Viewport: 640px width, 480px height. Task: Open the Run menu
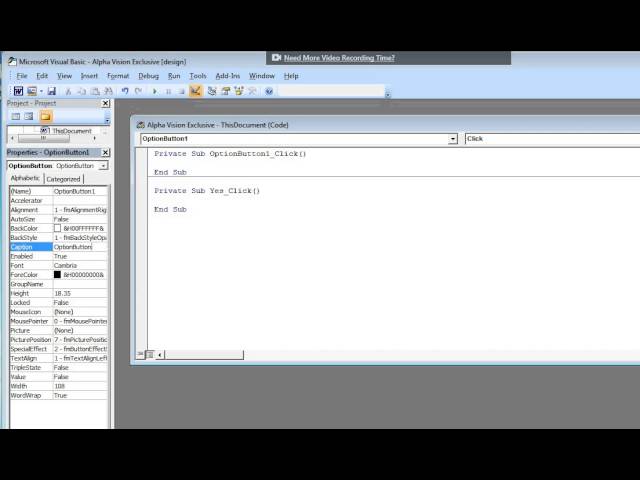tap(174, 76)
